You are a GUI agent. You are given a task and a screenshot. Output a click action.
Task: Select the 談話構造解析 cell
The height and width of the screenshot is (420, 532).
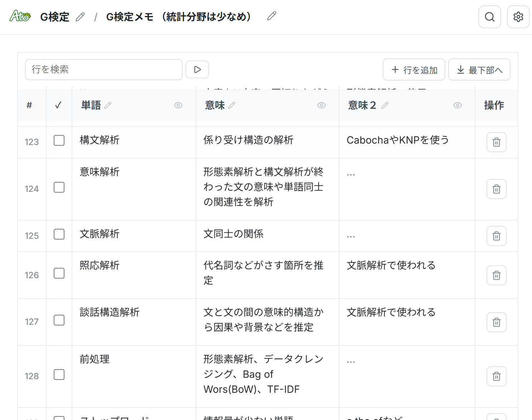(134, 322)
